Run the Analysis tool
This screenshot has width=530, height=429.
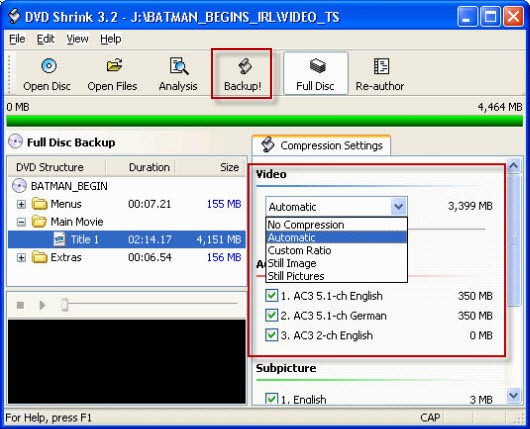(178, 74)
